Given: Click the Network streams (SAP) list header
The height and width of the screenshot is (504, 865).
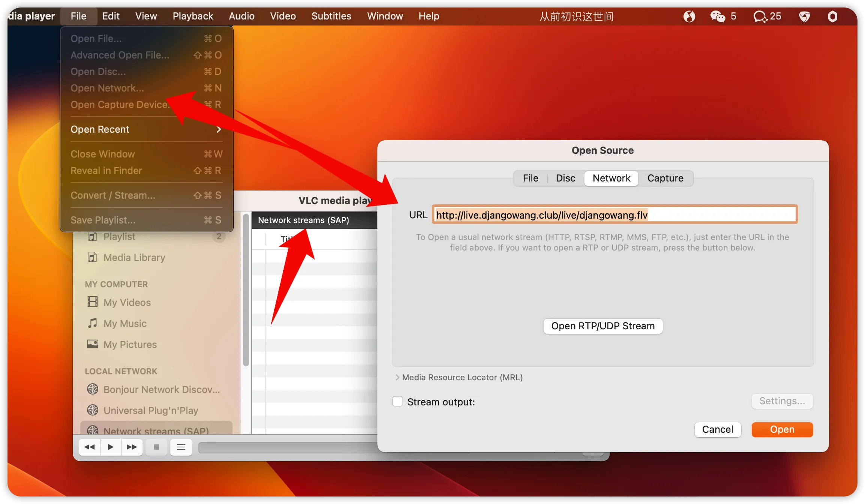Looking at the screenshot, I should pyautogui.click(x=314, y=220).
